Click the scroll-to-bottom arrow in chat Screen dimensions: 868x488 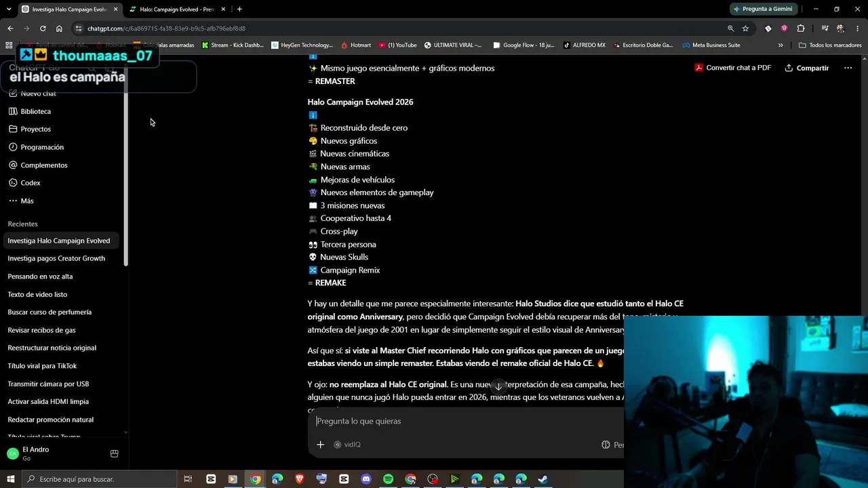pyautogui.click(x=498, y=386)
